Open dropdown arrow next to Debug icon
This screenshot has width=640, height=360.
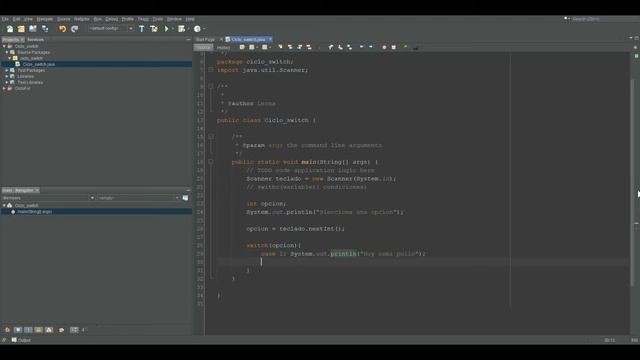(188, 29)
